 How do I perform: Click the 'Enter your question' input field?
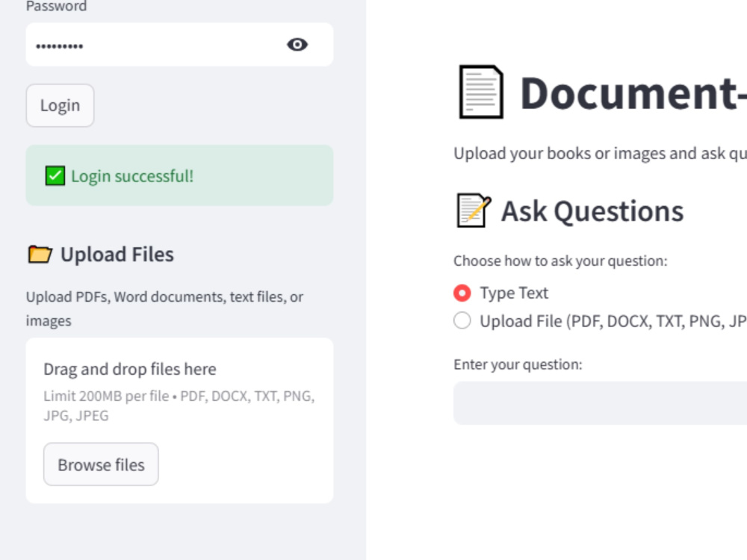tap(601, 403)
